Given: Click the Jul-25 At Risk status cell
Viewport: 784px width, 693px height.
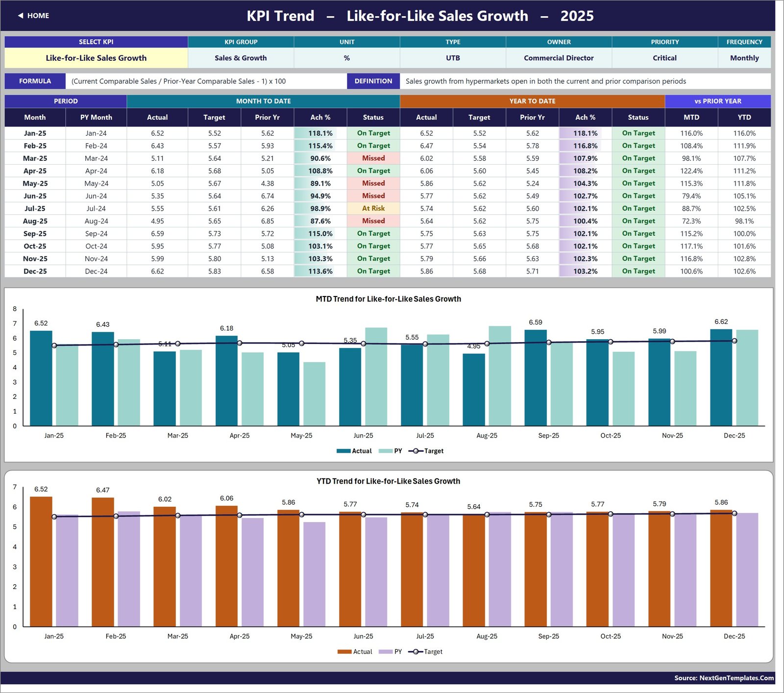Looking at the screenshot, I should pos(373,208).
